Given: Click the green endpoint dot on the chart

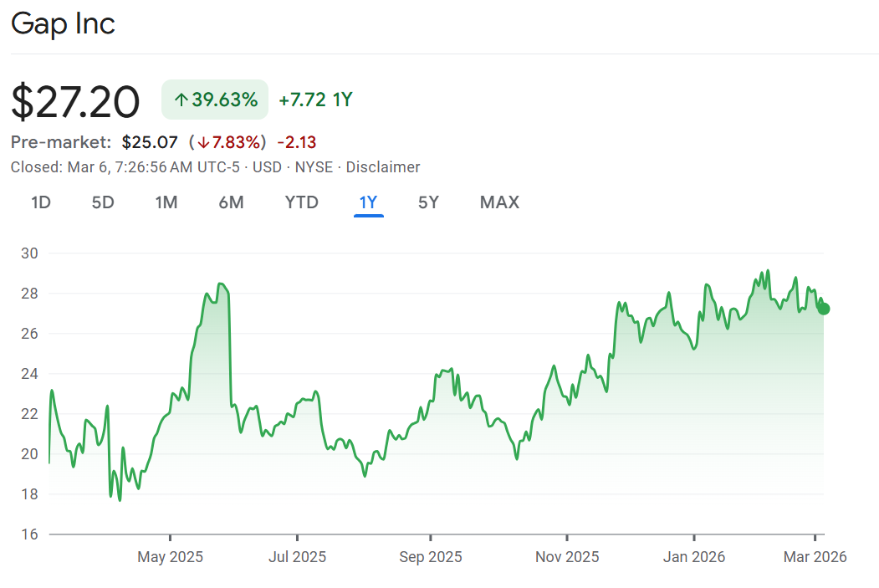Looking at the screenshot, I should pyautogui.click(x=824, y=309).
